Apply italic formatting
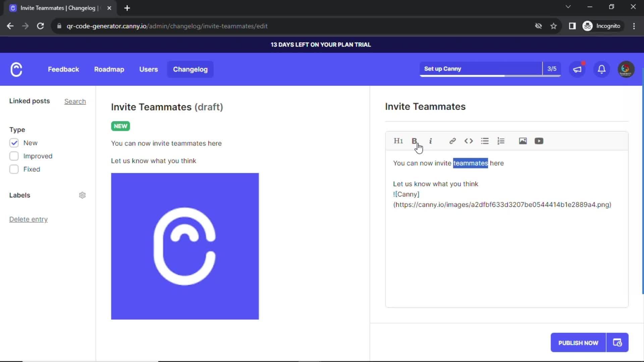The image size is (644, 362). click(431, 141)
